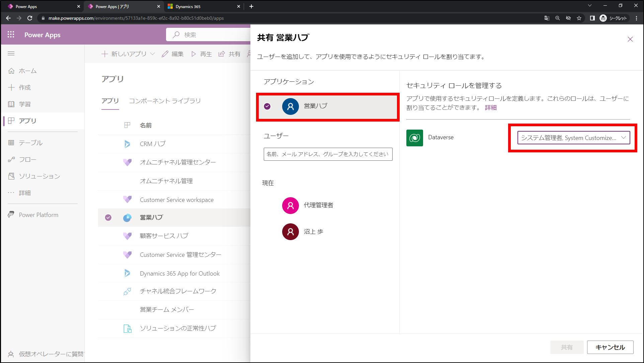Open the app launcher waffle icon
644x363 pixels.
tap(11, 34)
